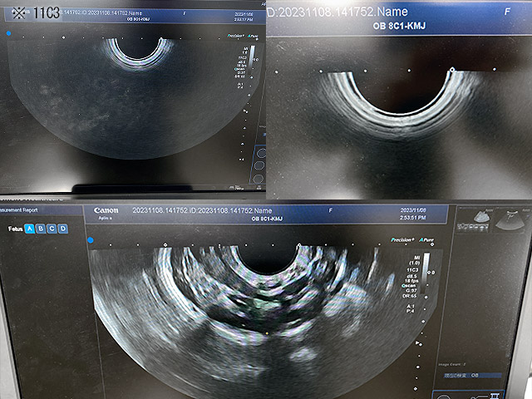Screen dimensions: 532x399
Task: Select the focus position triangle marker on depth scale
Action: pos(417,343)
